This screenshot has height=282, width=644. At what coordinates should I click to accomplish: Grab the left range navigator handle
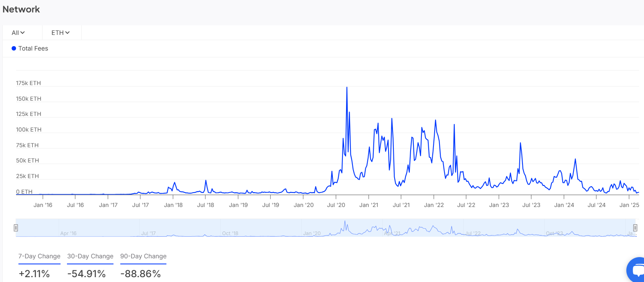16,228
